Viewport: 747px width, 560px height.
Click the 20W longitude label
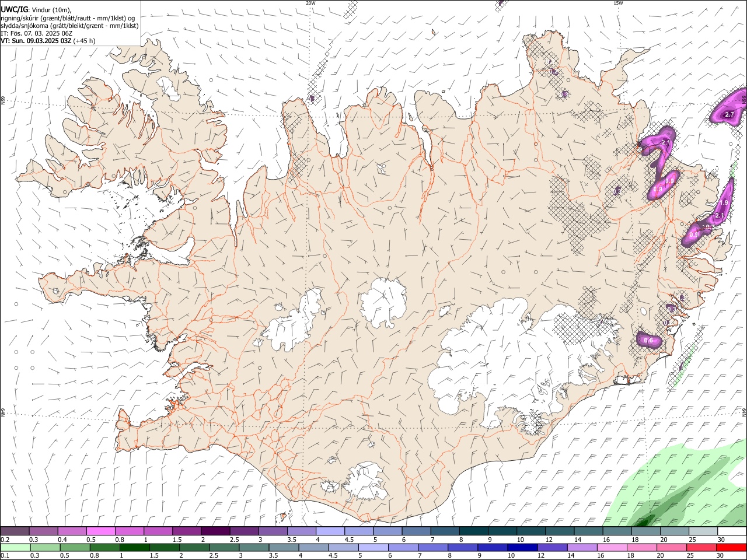pyautogui.click(x=310, y=3)
